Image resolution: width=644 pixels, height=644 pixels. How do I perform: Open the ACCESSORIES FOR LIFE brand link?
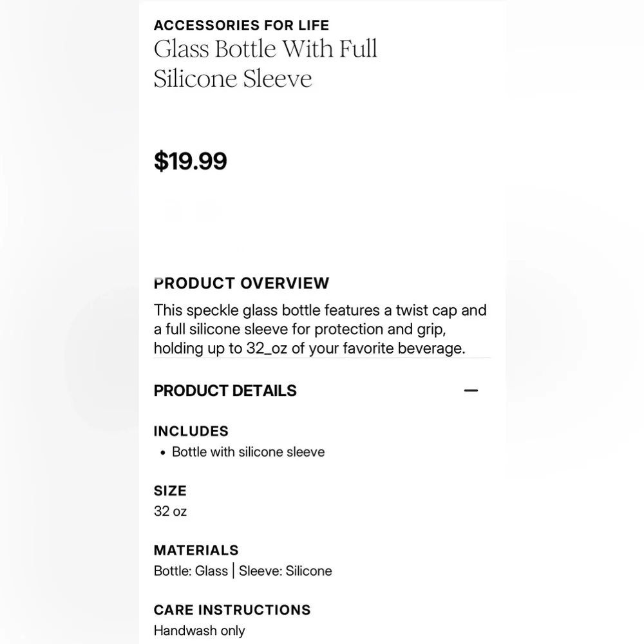pyautogui.click(x=241, y=26)
